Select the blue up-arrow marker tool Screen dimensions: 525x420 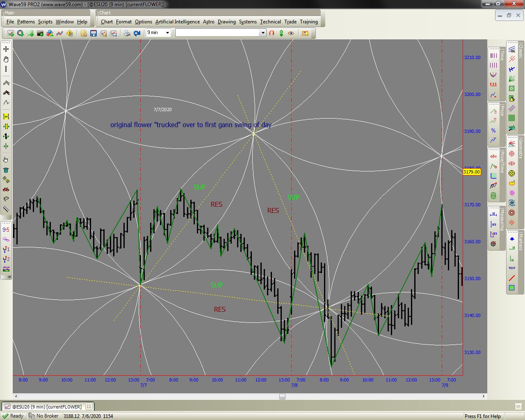[x=512, y=239]
